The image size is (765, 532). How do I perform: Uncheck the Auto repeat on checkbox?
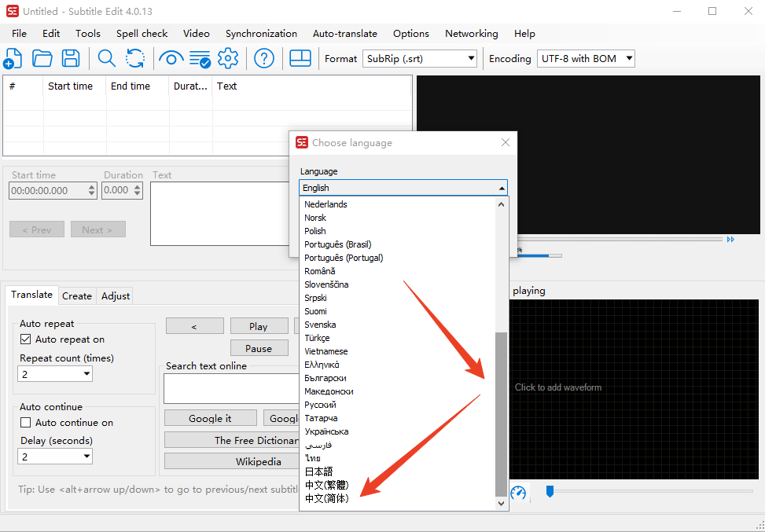point(25,339)
